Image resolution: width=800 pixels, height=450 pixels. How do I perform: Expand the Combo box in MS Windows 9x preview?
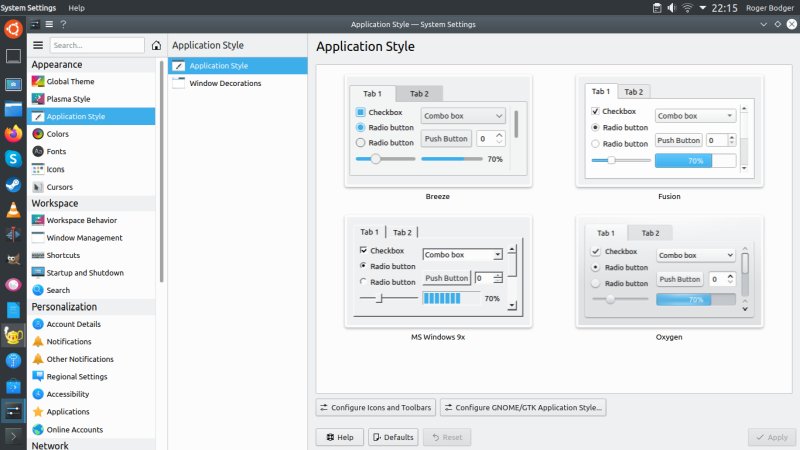click(x=462, y=255)
